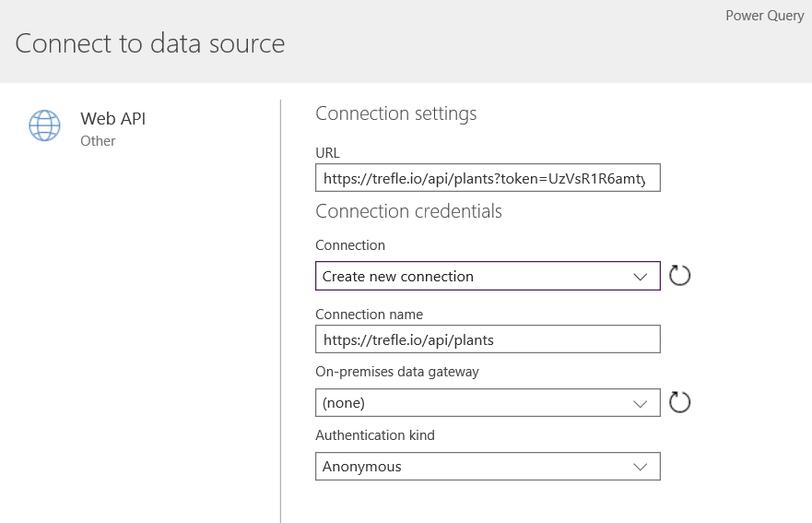Viewport: 812px width, 523px height.
Task: Select the 'Create new connection' text
Action: click(x=397, y=277)
